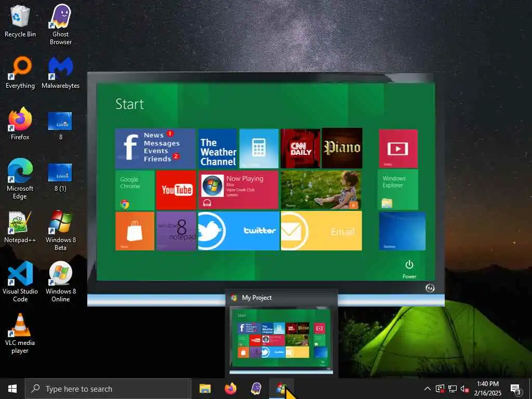Open the Windows 8 notepad tile
The image size is (532, 399).
pyautogui.click(x=177, y=231)
